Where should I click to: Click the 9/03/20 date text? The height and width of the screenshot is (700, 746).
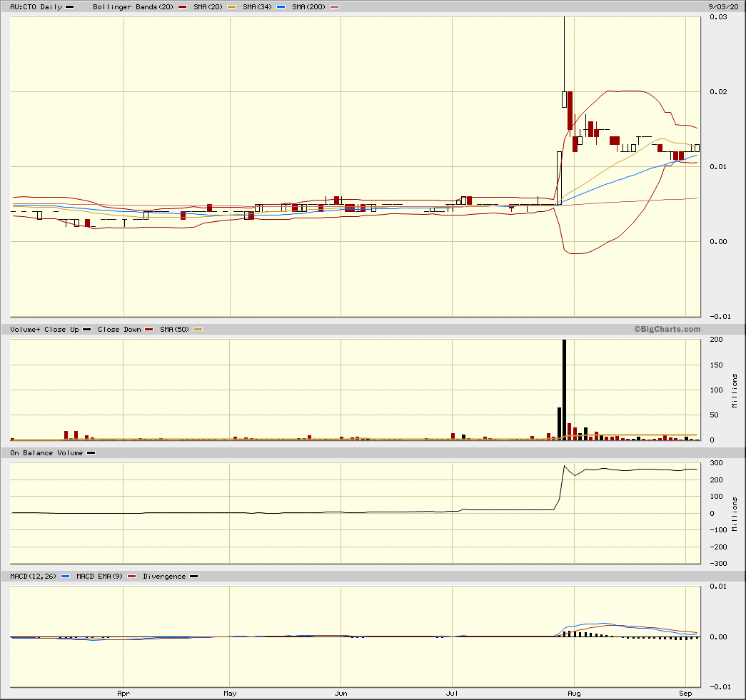[723, 6]
